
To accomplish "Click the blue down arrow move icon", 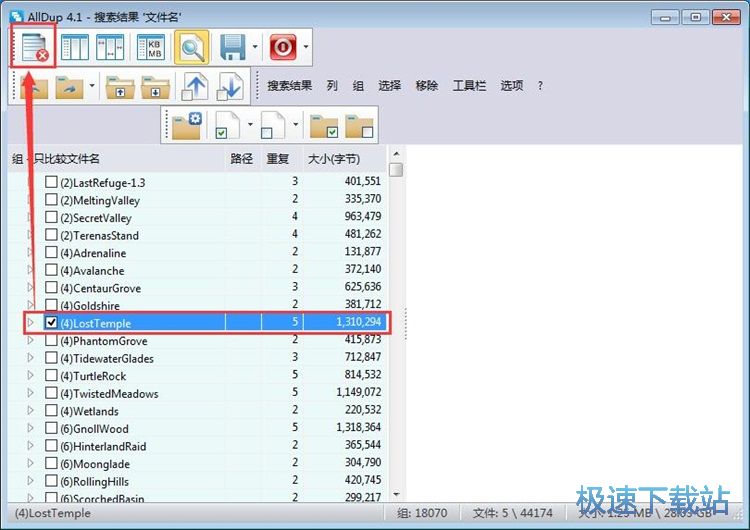I will click(230, 87).
